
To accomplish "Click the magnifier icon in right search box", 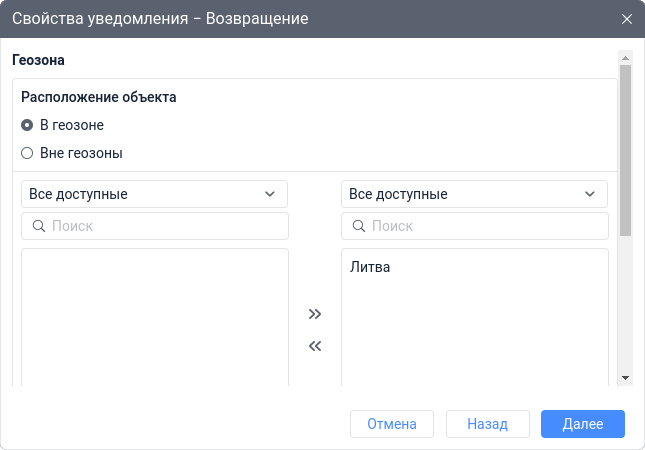I will (x=359, y=226).
